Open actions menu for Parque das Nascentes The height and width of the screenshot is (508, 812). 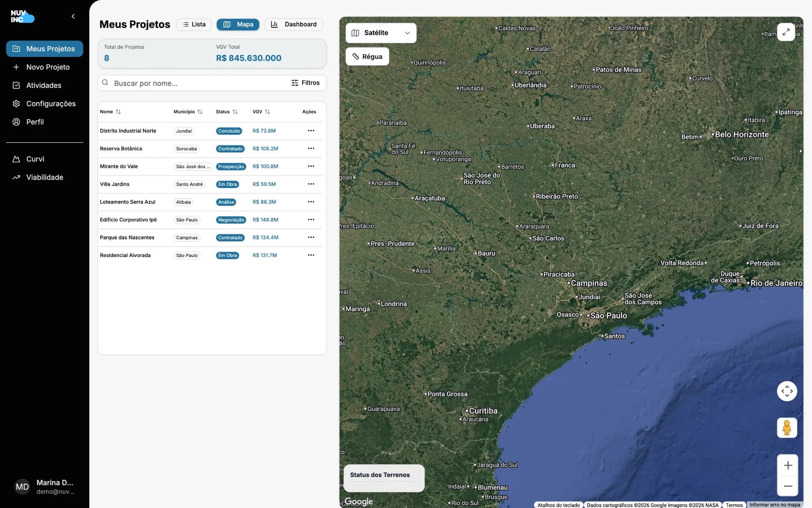pos(311,237)
